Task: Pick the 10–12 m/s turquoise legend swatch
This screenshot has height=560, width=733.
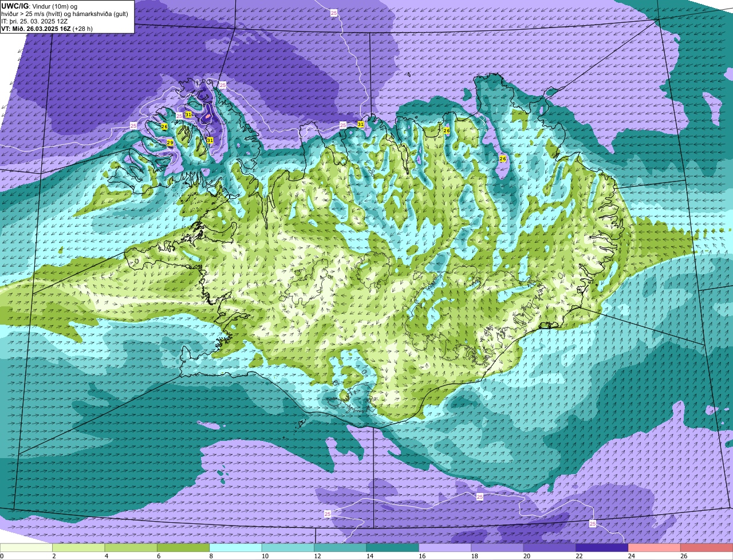Action: point(288,548)
